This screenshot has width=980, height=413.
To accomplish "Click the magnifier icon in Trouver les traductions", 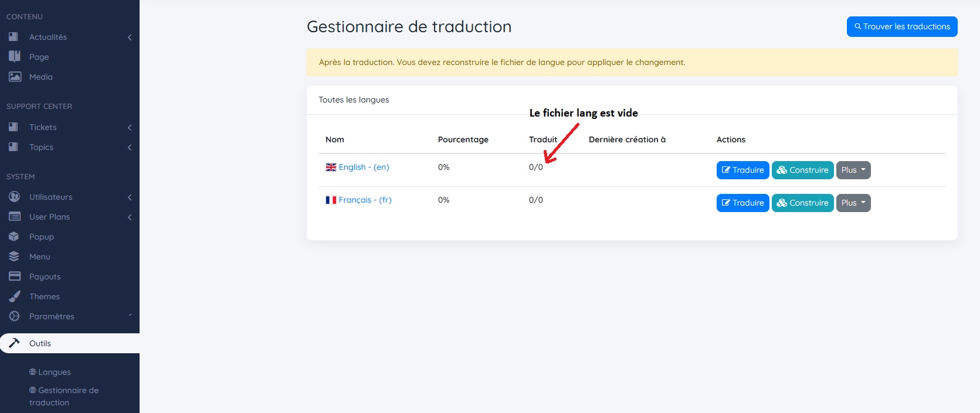I will tap(857, 26).
